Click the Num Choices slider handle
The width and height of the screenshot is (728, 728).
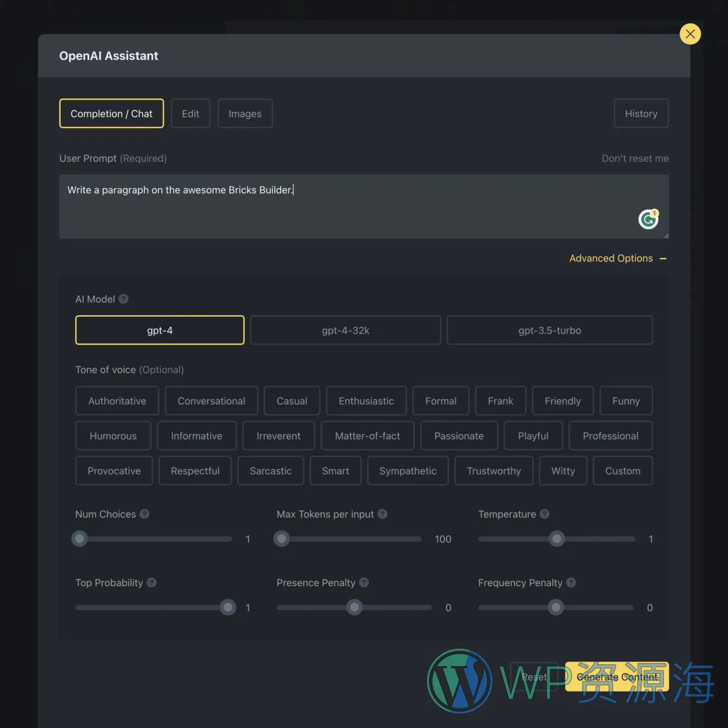(79, 539)
